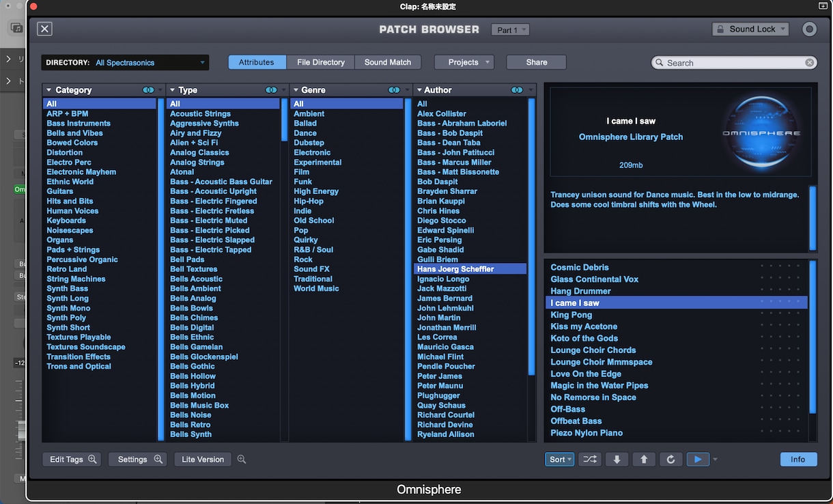Screen dimensions: 833x504
Task: Expand the Genre column header triangle
Action: (296, 90)
